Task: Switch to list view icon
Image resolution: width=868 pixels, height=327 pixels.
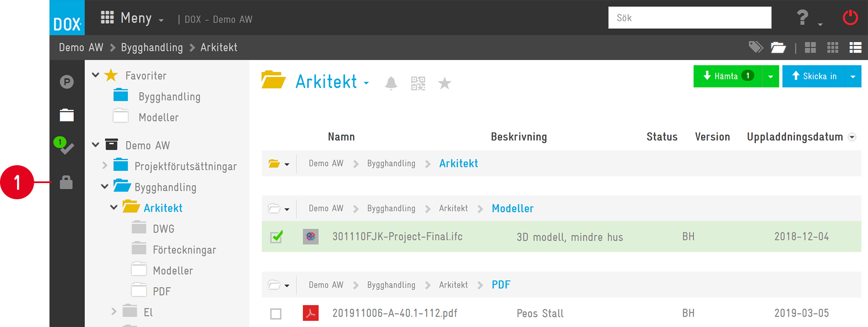Action: [855, 47]
